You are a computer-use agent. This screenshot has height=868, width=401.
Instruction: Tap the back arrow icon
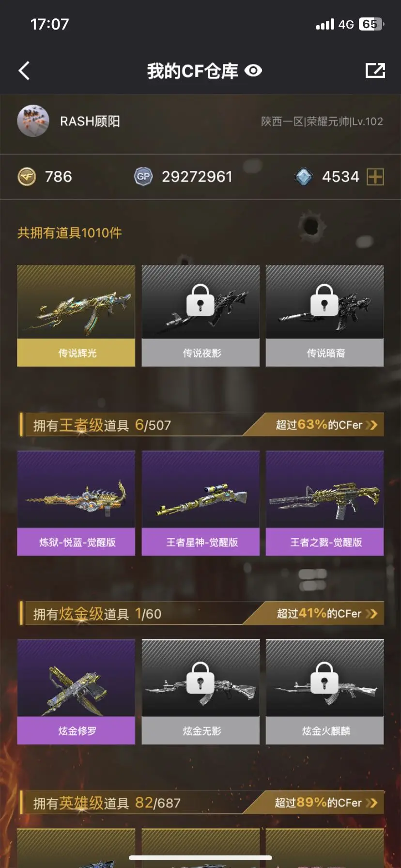[24, 71]
